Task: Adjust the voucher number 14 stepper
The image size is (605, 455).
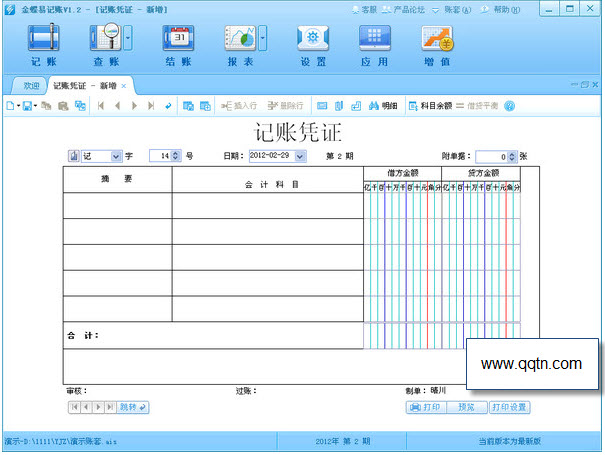Action: (176, 157)
